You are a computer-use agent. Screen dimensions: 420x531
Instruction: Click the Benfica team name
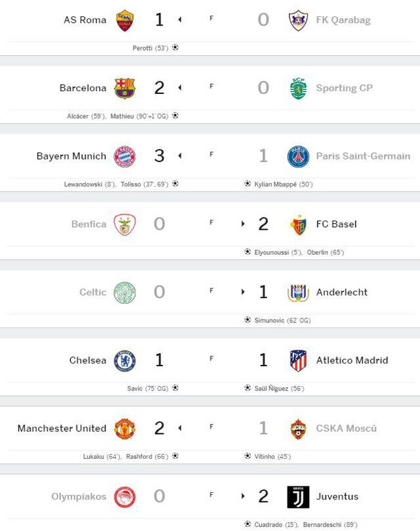(x=89, y=224)
